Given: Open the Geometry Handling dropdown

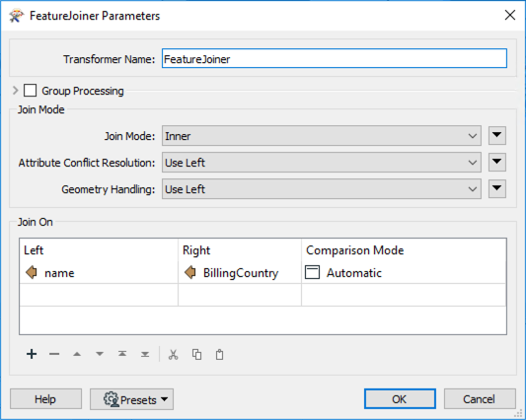Looking at the screenshot, I should (322, 189).
